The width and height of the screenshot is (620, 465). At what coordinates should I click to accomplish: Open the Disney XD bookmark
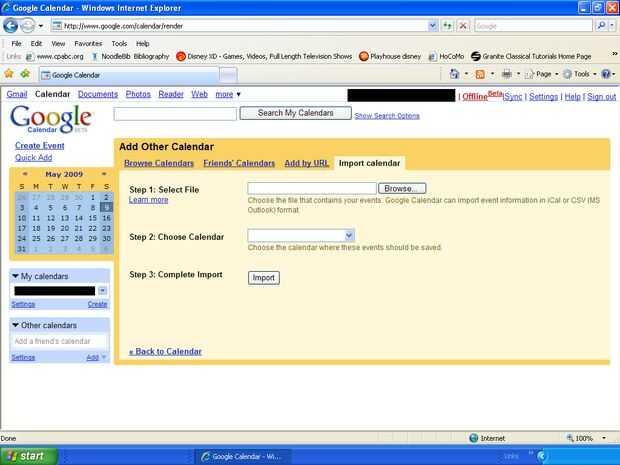[264, 57]
